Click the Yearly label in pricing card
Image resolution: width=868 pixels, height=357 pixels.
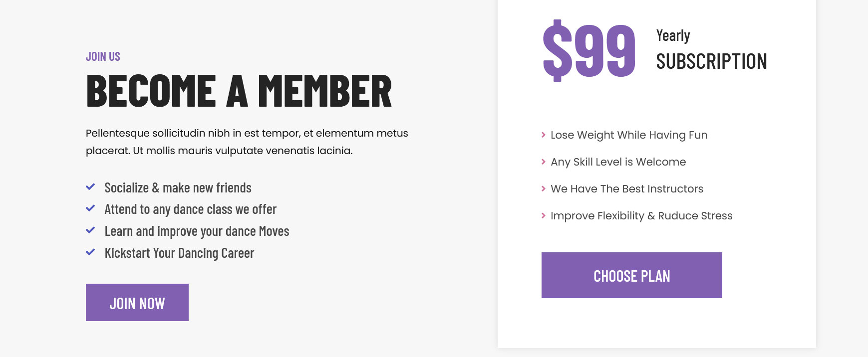coord(673,35)
